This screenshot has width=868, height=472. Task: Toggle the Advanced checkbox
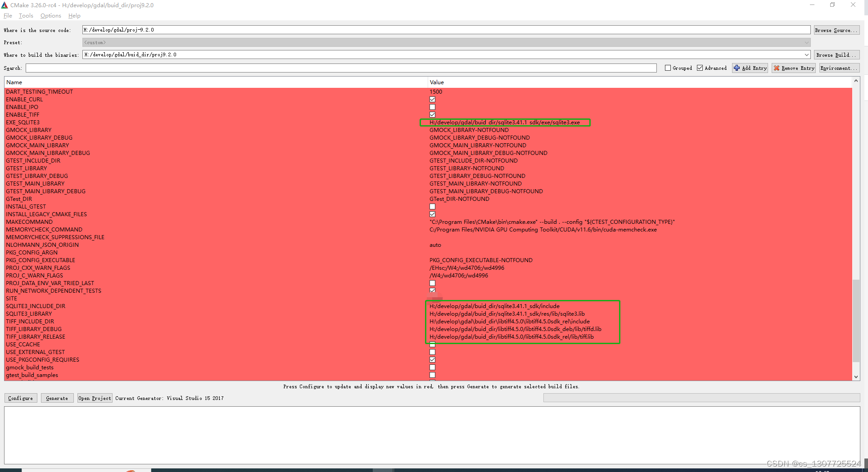700,68
